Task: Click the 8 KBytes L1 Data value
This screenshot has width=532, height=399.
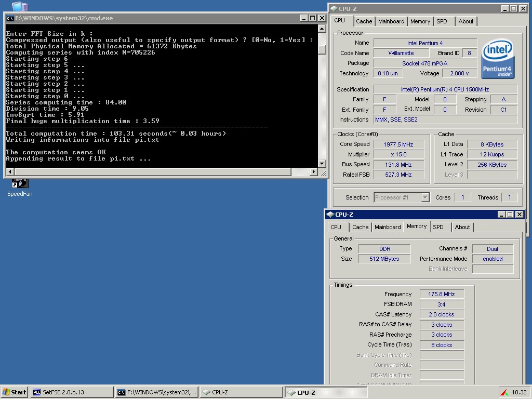Action: [x=492, y=144]
